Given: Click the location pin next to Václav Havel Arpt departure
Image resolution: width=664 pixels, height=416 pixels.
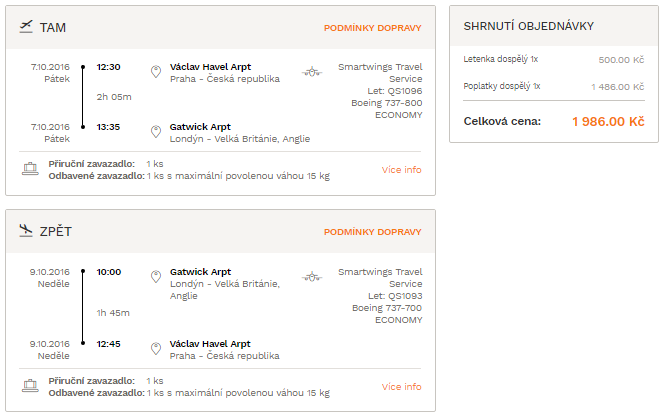Looking at the screenshot, I should coord(156,72).
